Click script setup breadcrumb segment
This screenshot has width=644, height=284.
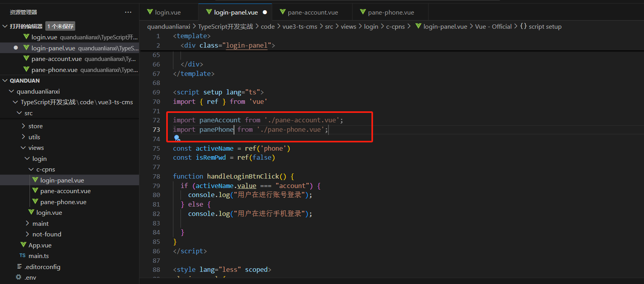pyautogui.click(x=545, y=26)
